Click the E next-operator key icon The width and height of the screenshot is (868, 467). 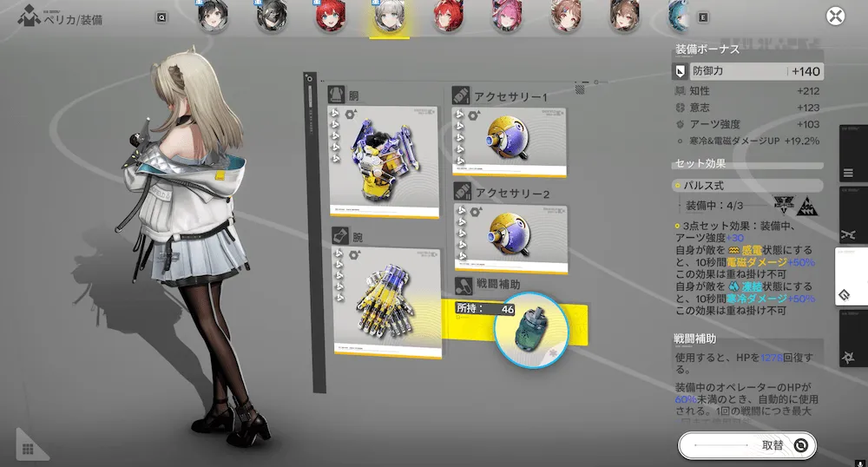coord(702,16)
